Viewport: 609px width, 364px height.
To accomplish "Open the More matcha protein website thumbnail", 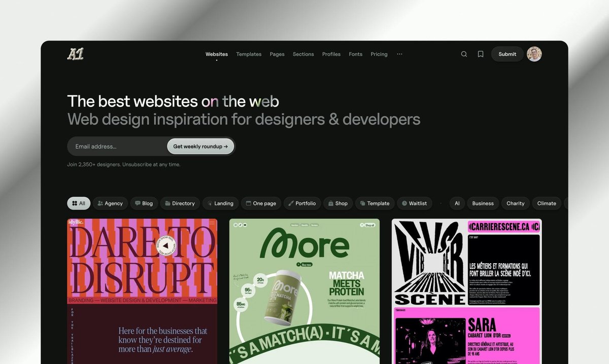I will click(x=304, y=291).
